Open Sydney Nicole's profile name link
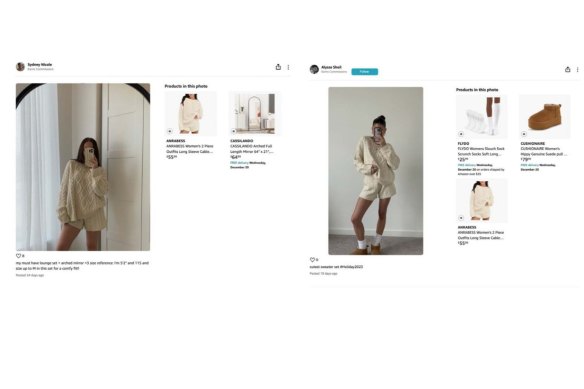This screenshot has height=389, width=584. click(40, 64)
